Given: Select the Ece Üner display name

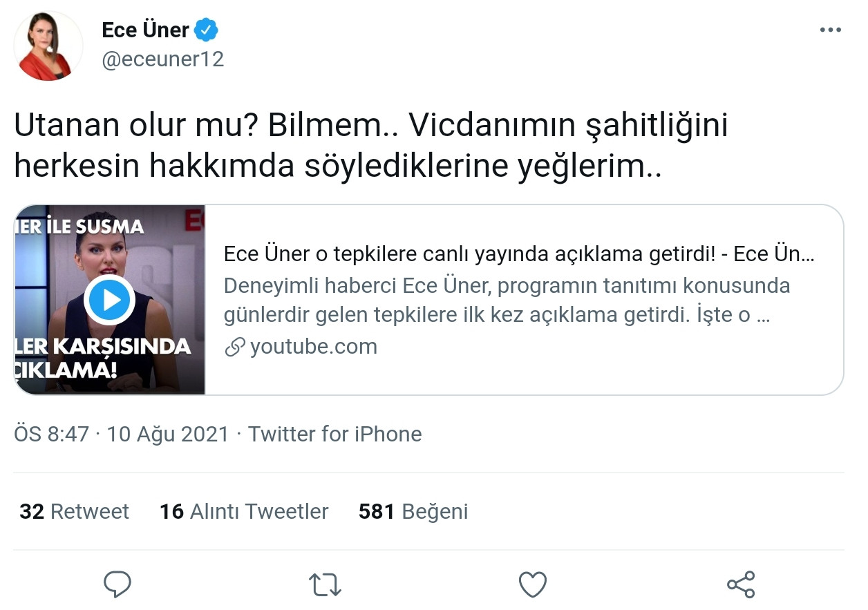Looking at the screenshot, I should point(147,29).
